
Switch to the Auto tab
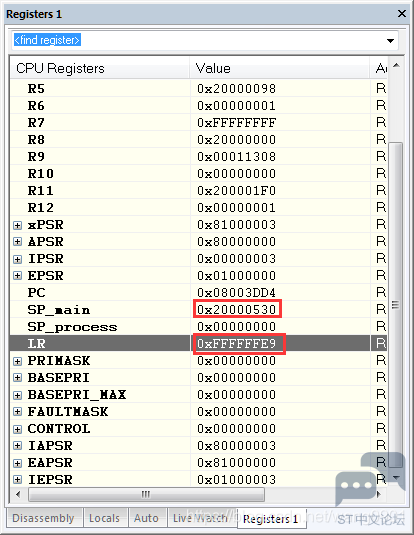(x=146, y=518)
